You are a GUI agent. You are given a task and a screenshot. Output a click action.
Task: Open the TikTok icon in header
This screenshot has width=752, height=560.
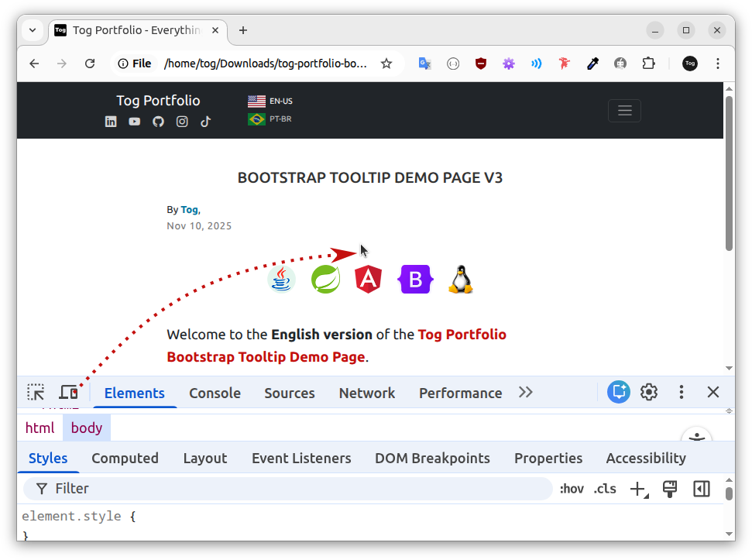pyautogui.click(x=206, y=122)
